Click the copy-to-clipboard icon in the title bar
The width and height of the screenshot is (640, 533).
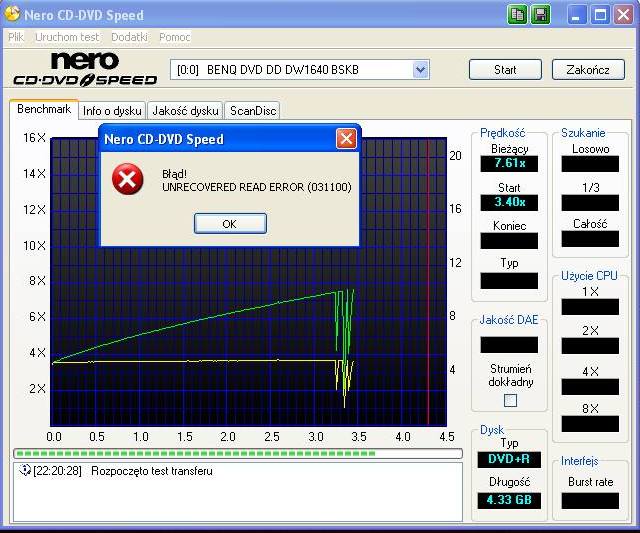point(517,15)
